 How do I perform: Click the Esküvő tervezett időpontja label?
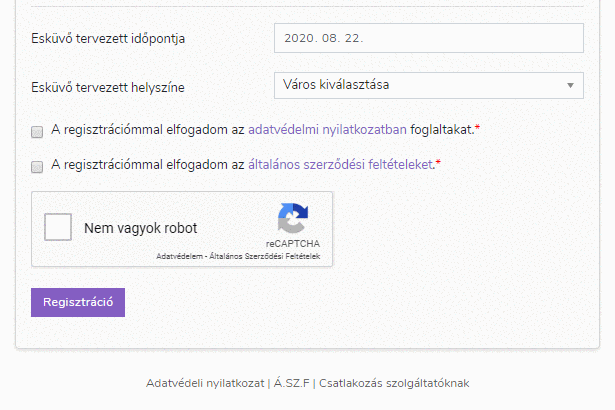click(x=108, y=38)
